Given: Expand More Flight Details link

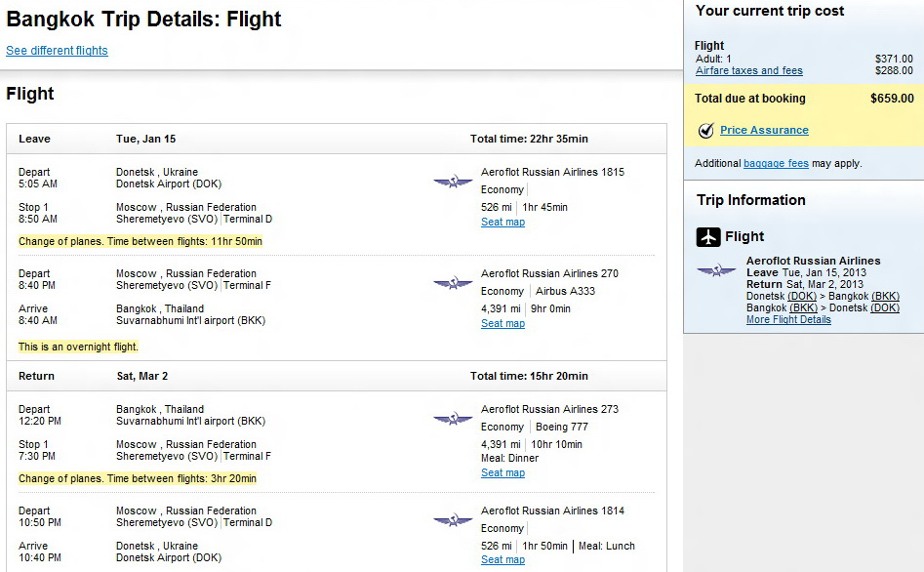Looking at the screenshot, I should [788, 320].
